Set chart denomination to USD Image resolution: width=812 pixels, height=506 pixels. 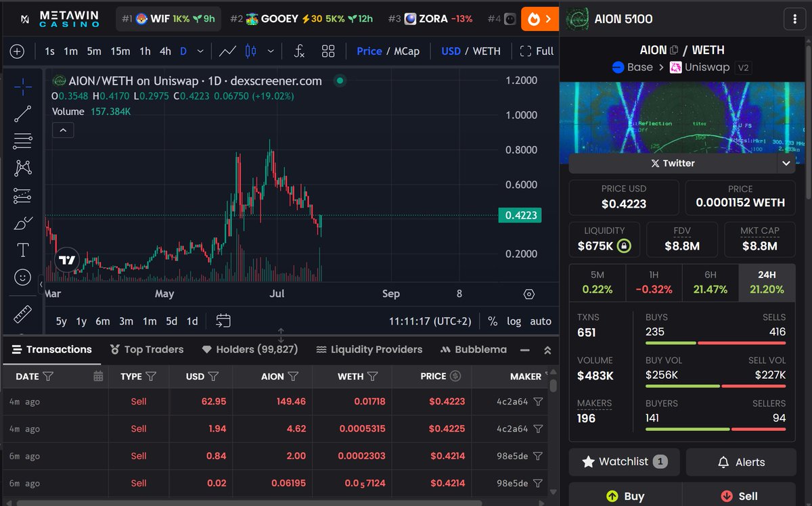pyautogui.click(x=451, y=51)
